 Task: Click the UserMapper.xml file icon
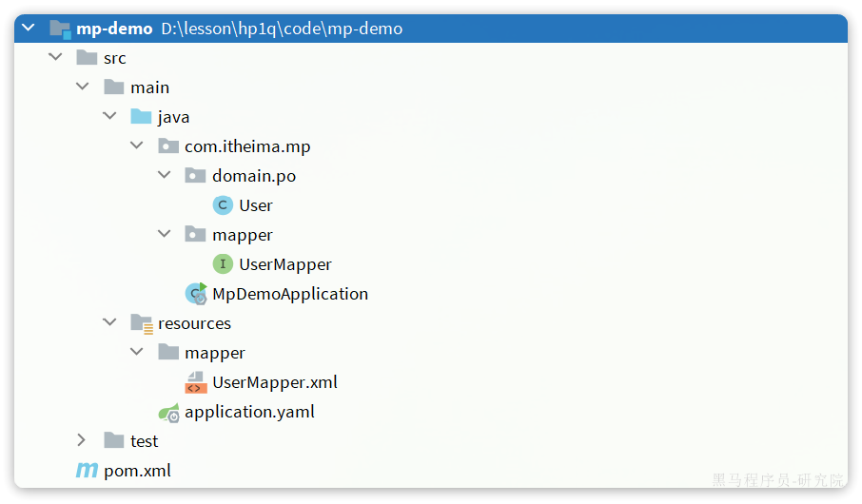click(196, 382)
